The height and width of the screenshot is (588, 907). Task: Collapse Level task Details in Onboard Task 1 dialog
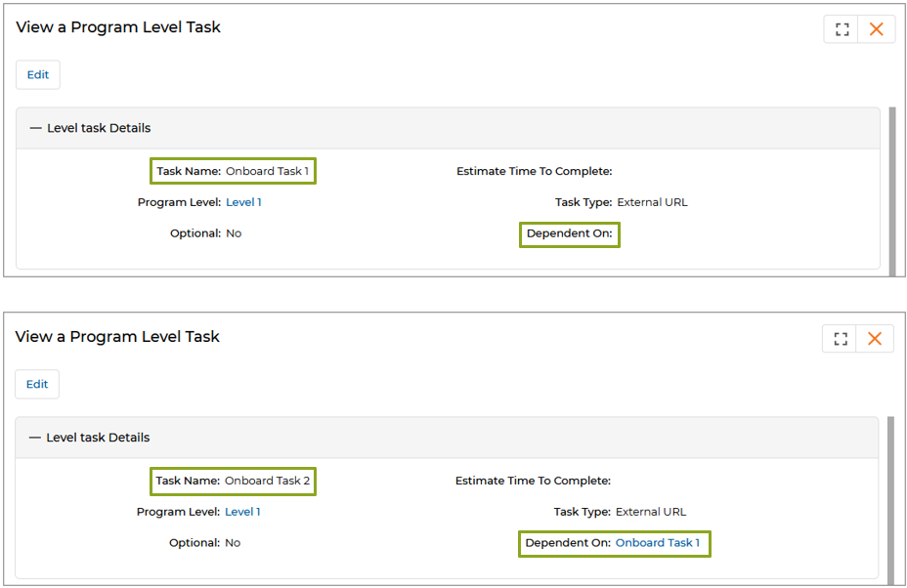pyautogui.click(x=36, y=128)
